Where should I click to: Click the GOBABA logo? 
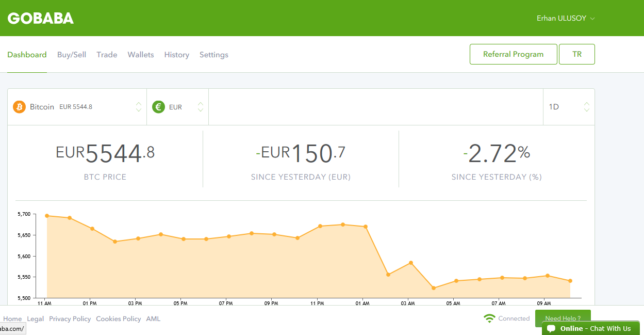click(x=41, y=18)
